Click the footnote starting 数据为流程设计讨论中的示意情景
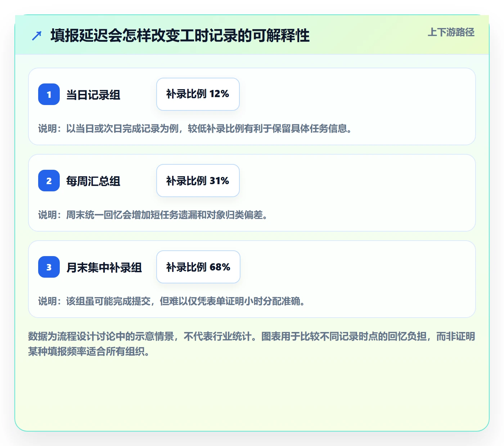Image resolution: width=504 pixels, height=446 pixels. [x=252, y=344]
